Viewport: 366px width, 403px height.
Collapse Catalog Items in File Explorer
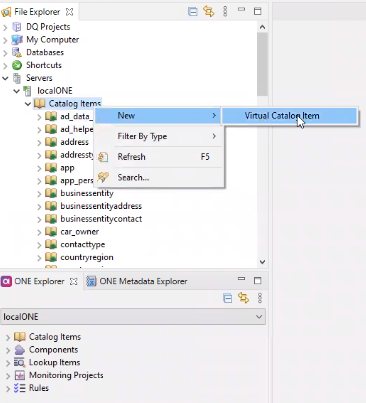pos(28,104)
